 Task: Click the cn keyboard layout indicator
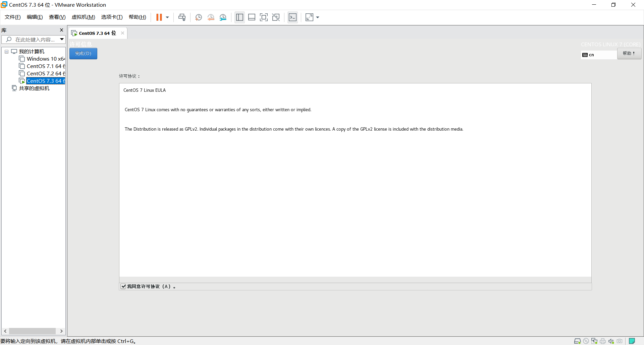(599, 55)
